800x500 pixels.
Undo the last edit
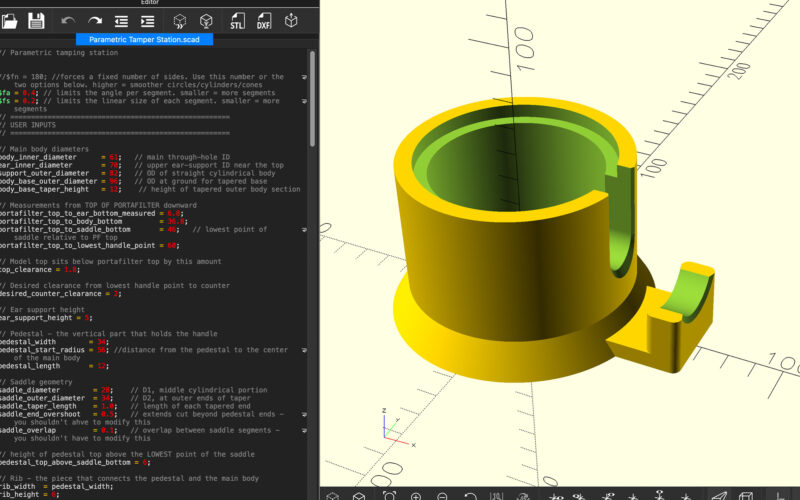(x=68, y=21)
